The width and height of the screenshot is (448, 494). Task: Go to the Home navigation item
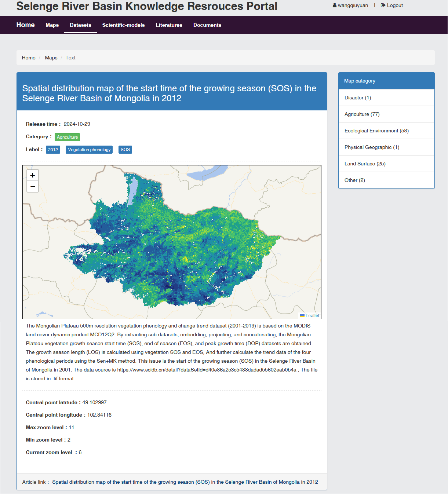tap(25, 25)
